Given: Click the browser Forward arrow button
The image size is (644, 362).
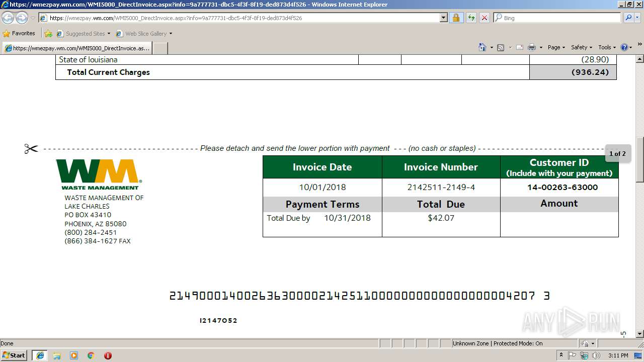Looking at the screenshot, I should (22, 18).
